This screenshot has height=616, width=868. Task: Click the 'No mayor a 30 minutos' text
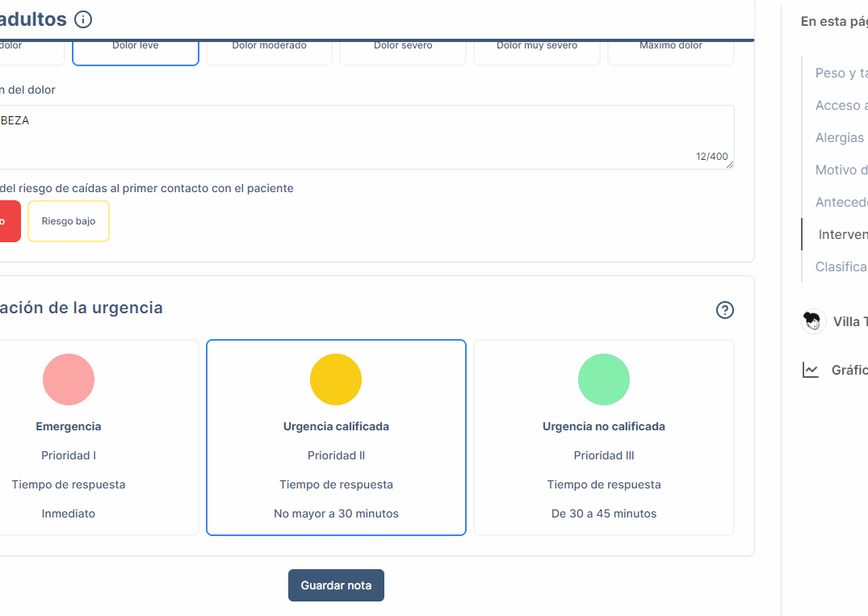tap(336, 513)
